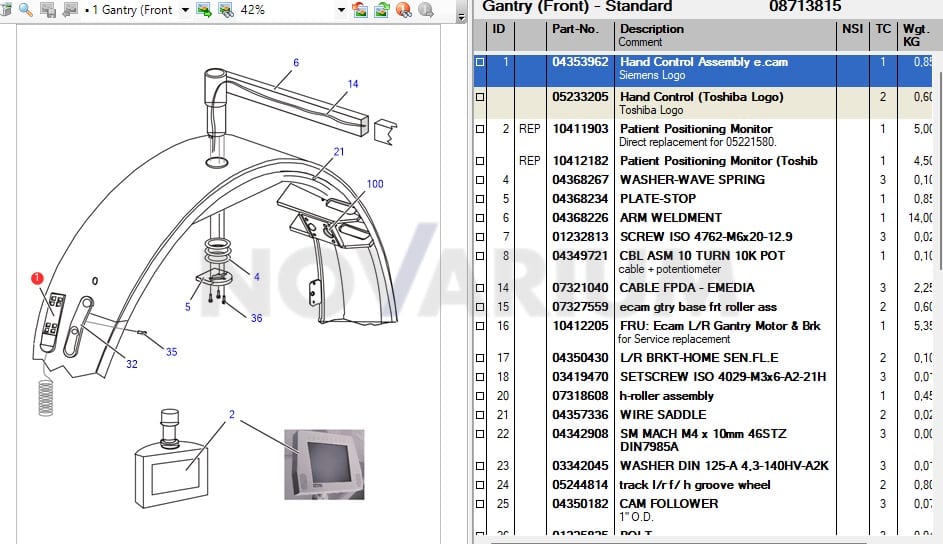Viewport: 943px width, 544px height.
Task: Click the REP label for part 10411903
Action: [530, 129]
